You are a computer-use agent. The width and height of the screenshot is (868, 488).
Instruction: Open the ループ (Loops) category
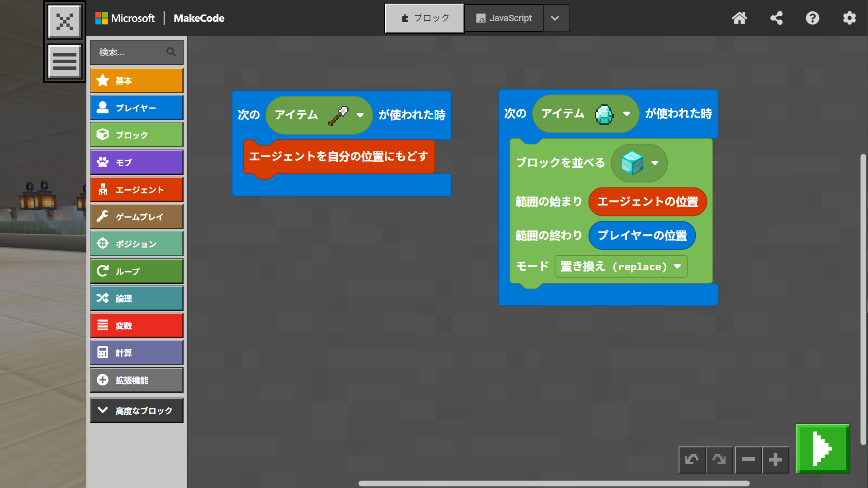[x=137, y=271]
